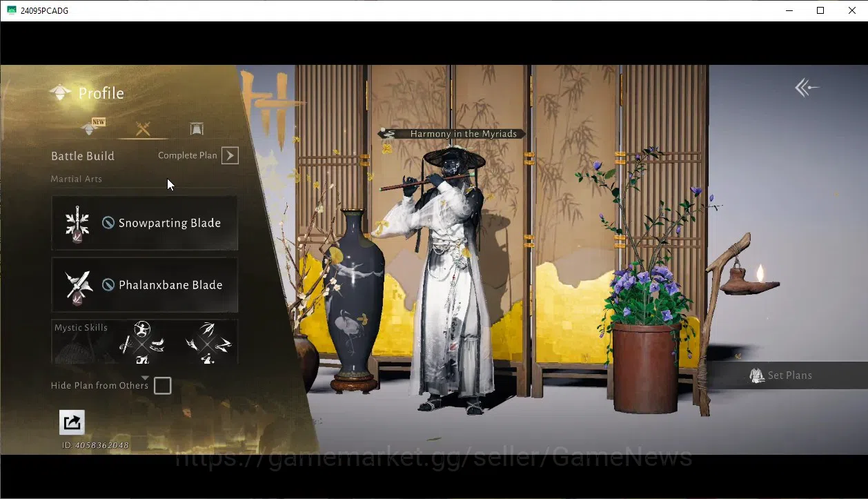Click the Complete Plan arrow button
This screenshot has width=868, height=499.
[230, 155]
